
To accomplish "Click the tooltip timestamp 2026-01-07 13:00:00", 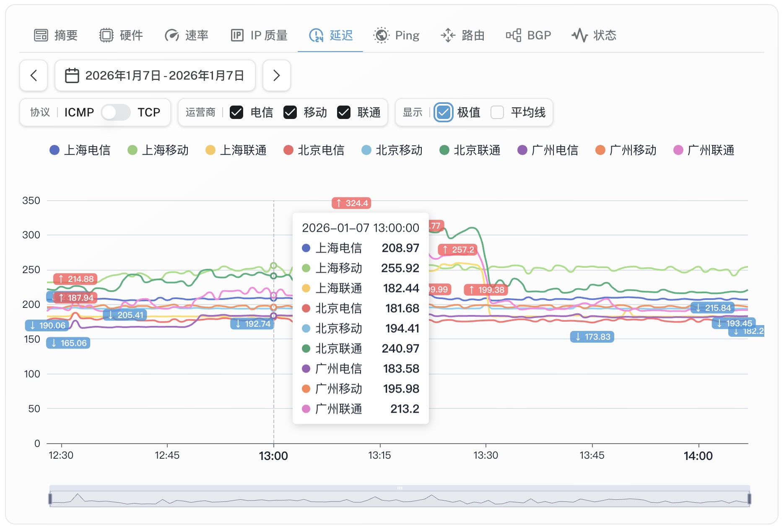I will pyautogui.click(x=361, y=228).
